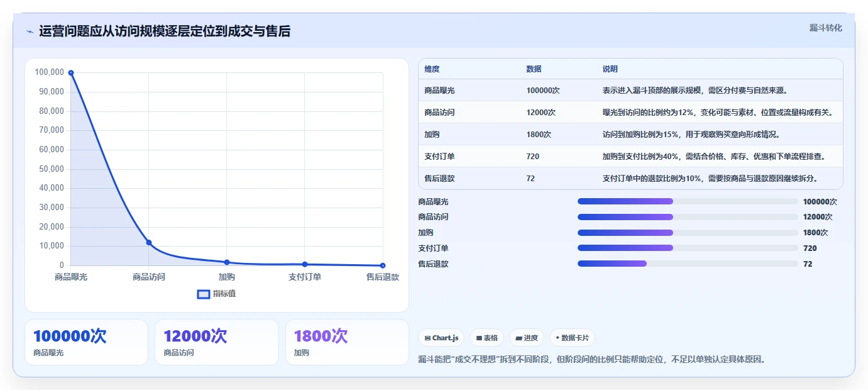The image size is (868, 390).
Task: Click the icon inside the Chart.js chip
Action: (427, 338)
